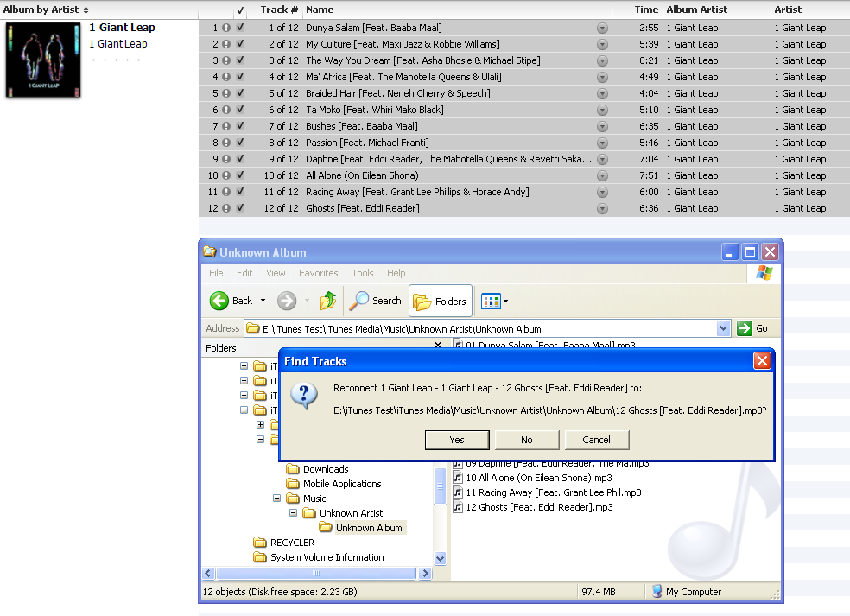The image size is (850, 616).
Task: Uncheck the Ta Moko track checkbox
Action: [x=240, y=110]
